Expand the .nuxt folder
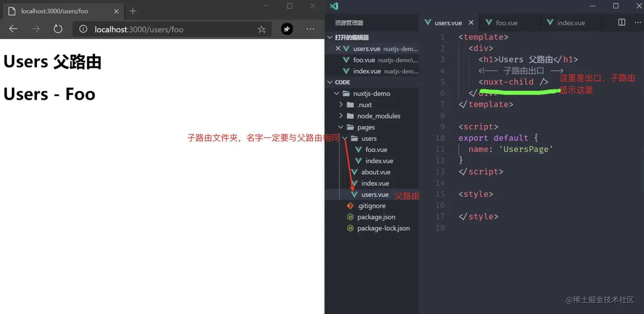644x314 pixels. (x=341, y=105)
